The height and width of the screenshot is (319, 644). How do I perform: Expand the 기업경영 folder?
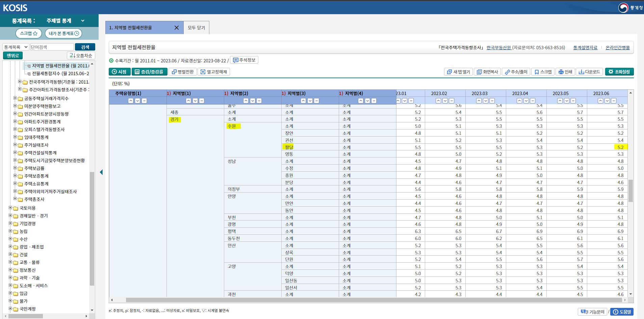coord(10,223)
